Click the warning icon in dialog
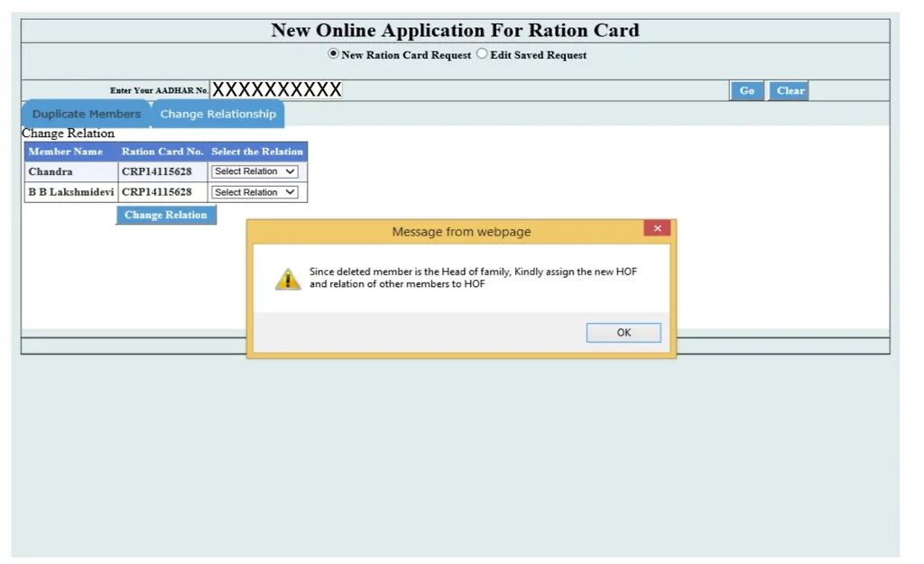Screen dimensions: 924x564 point(288,279)
